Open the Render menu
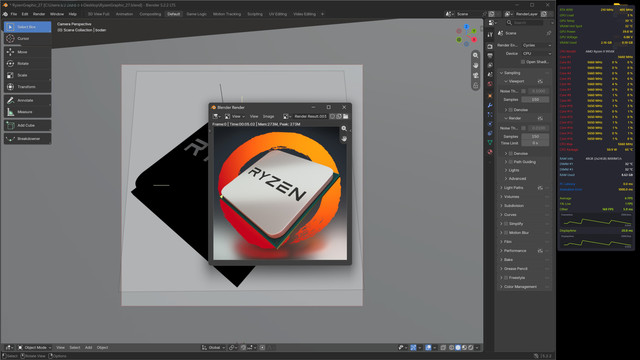The width and height of the screenshot is (640, 360). 39,14
